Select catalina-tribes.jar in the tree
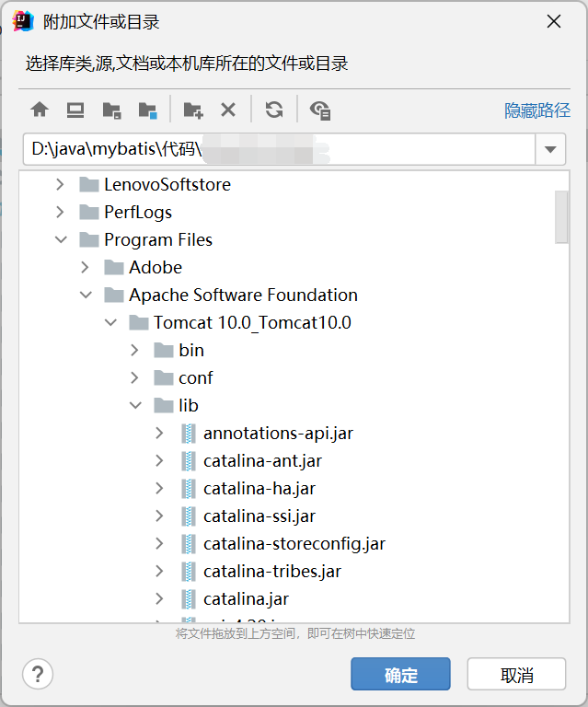This screenshot has width=588, height=707. 271,571
